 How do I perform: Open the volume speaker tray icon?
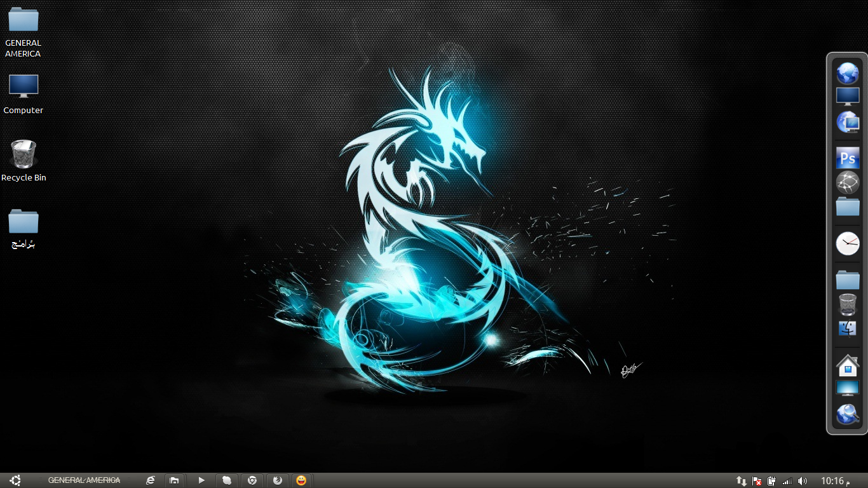[803, 481]
